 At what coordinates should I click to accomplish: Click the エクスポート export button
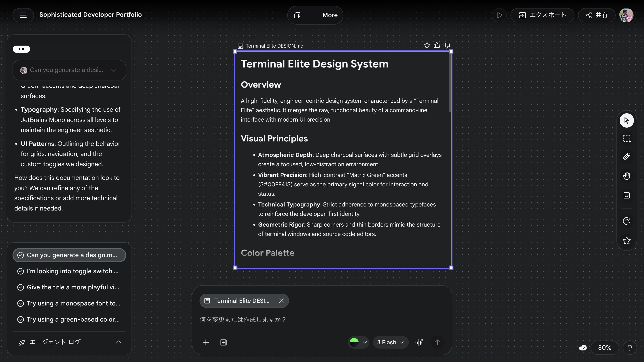click(542, 15)
